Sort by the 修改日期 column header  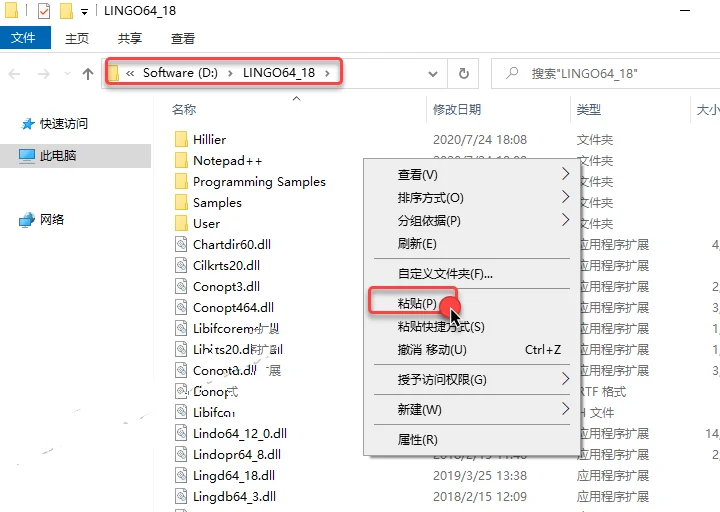tap(456, 109)
